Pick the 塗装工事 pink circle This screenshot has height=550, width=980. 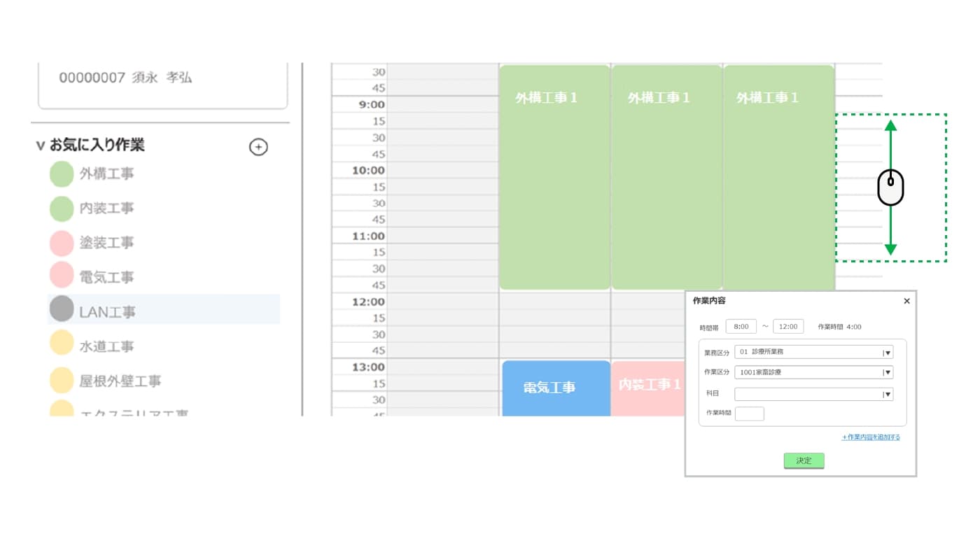coord(62,243)
